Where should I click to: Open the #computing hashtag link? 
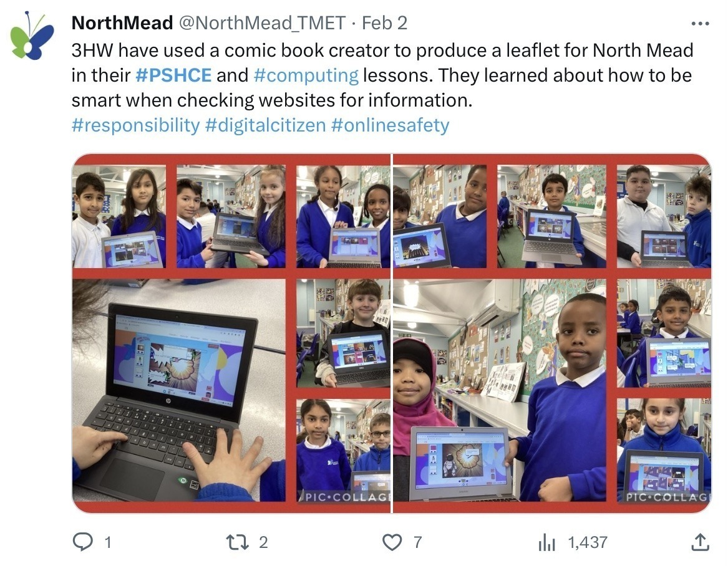click(306, 75)
